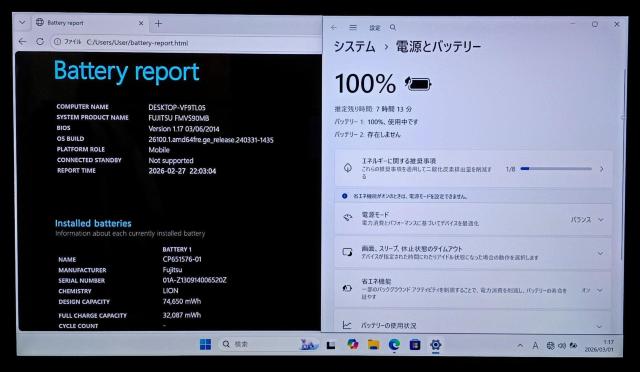
Task: Click the 省エネ機能 energy saver icon
Action: (x=347, y=288)
